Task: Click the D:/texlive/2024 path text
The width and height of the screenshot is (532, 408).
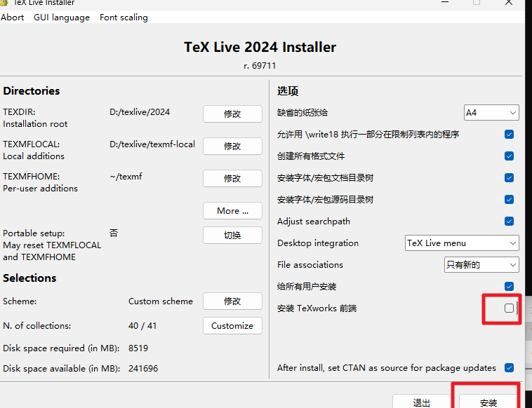Action: click(140, 112)
